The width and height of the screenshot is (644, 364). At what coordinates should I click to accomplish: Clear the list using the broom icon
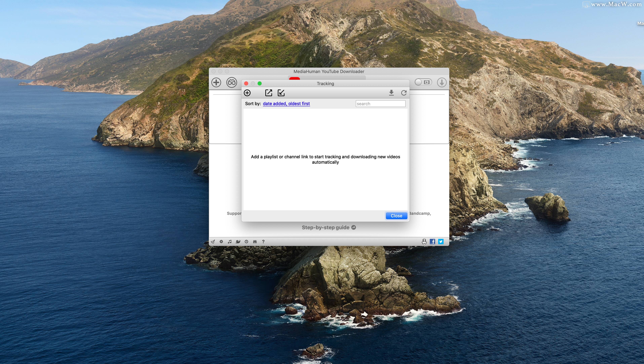213,242
